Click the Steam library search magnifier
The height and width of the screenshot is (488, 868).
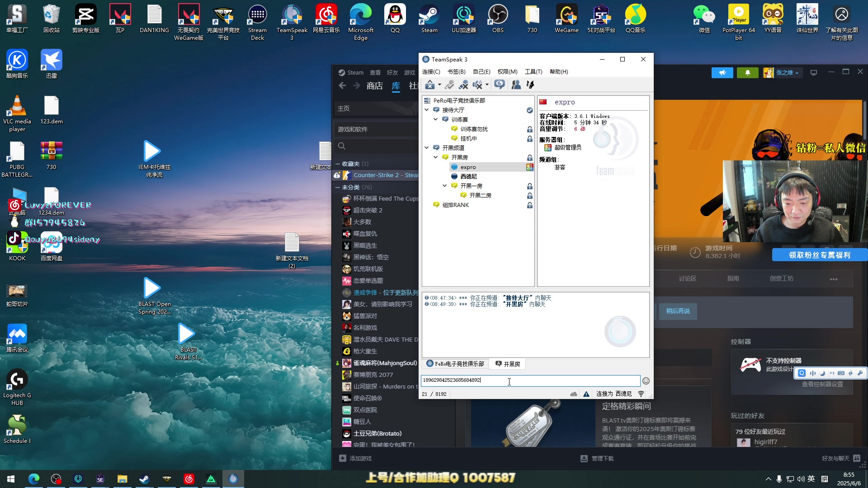(342, 146)
